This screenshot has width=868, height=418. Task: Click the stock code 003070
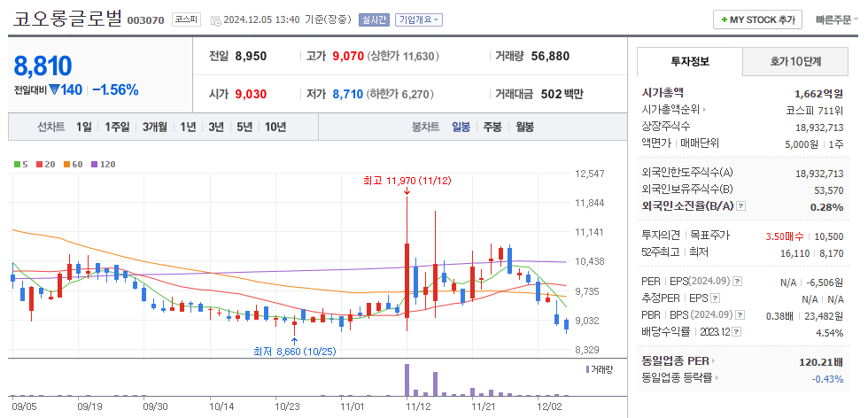click(145, 20)
